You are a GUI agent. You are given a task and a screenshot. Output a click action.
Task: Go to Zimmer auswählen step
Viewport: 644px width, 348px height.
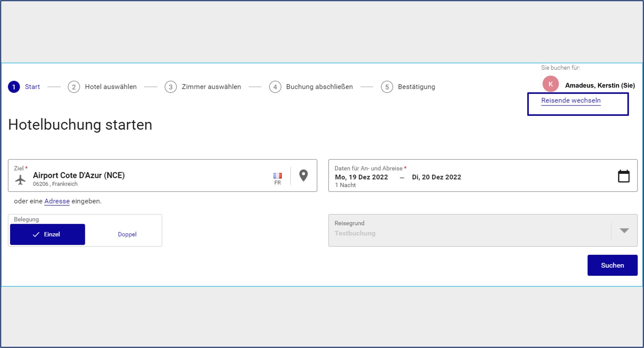click(211, 87)
